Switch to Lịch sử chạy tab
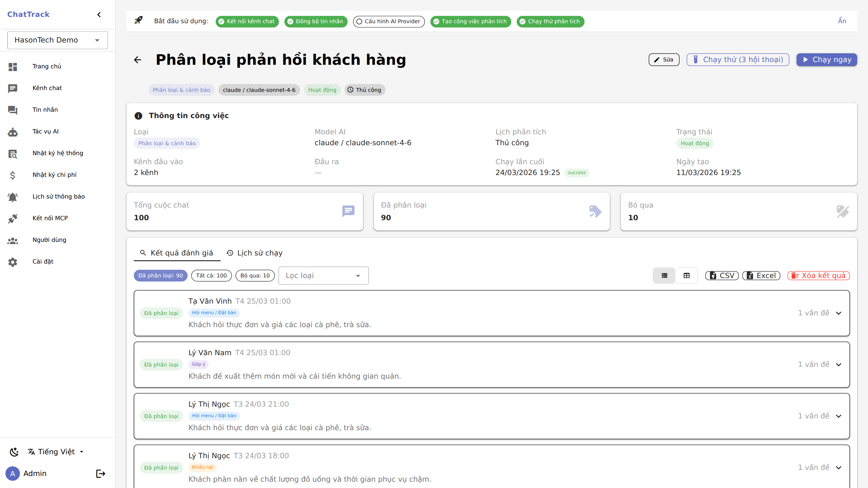This screenshot has width=868, height=488. [x=255, y=253]
